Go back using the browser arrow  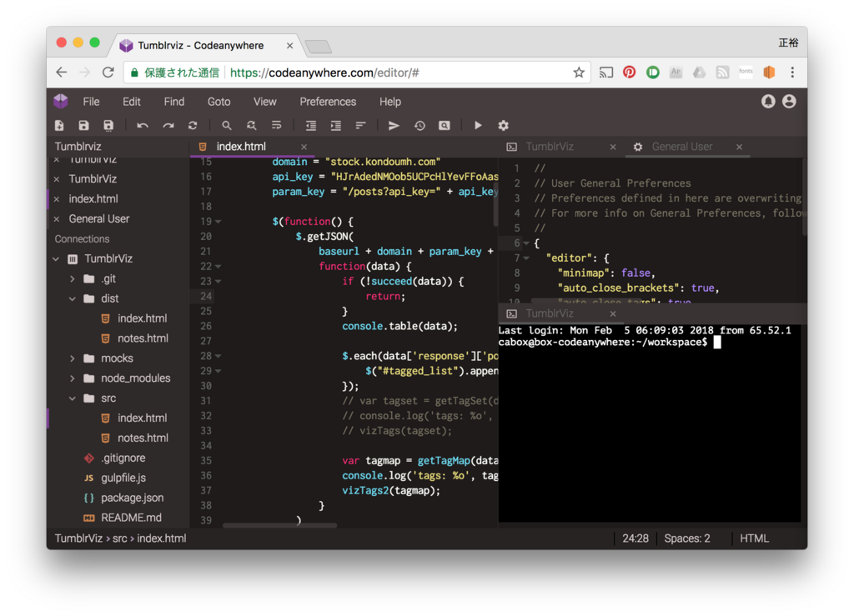pyautogui.click(x=62, y=73)
